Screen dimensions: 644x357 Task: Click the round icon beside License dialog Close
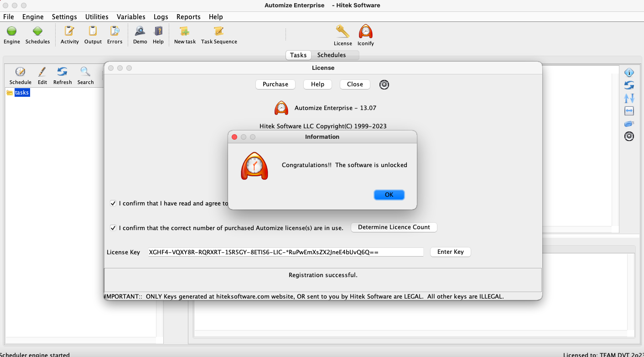(x=384, y=84)
